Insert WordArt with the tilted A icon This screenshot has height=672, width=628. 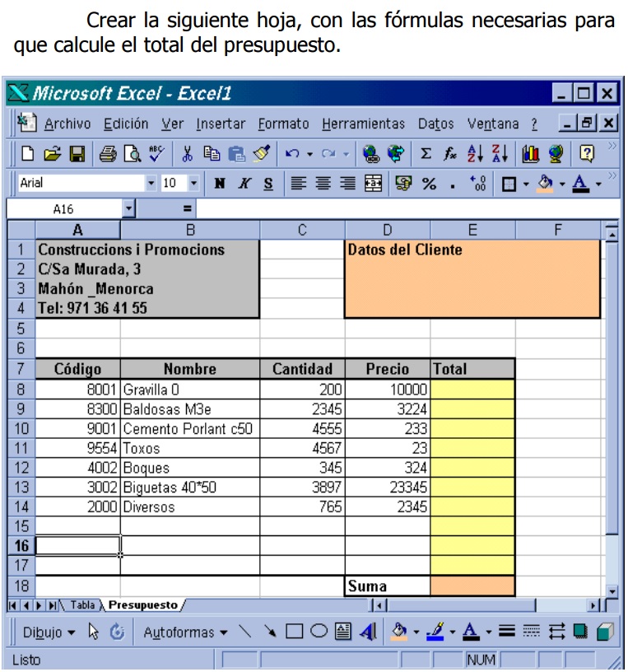click(368, 632)
